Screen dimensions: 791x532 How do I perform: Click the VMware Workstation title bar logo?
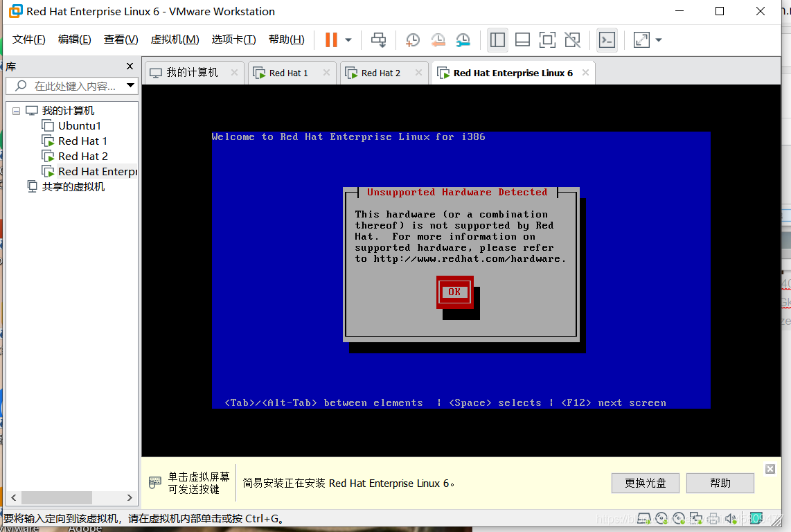[x=16, y=11]
